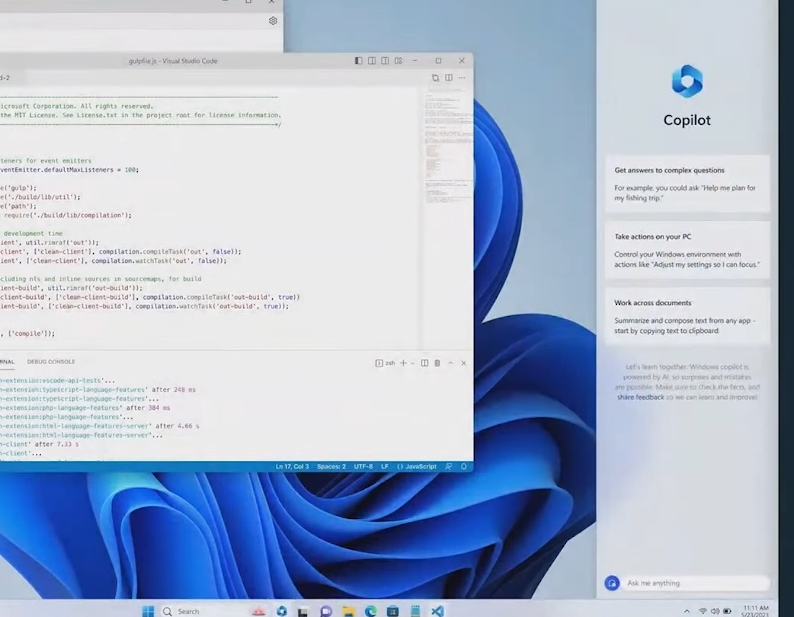Open editor More Actions ellipsis menu
Viewport: 794px width, 617px height.
(x=462, y=78)
